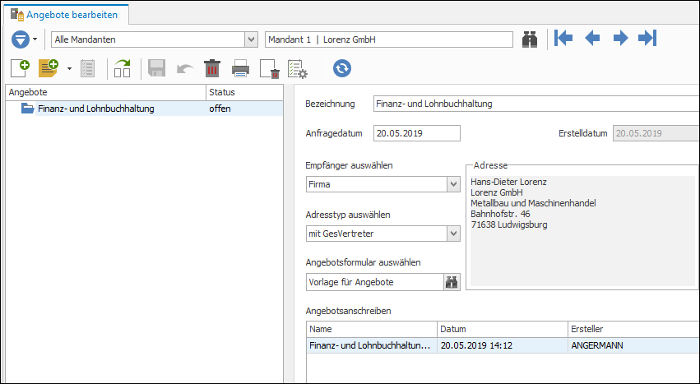Click binoculars button beside Vorlage für Angebote
700x384 pixels.
452,282
